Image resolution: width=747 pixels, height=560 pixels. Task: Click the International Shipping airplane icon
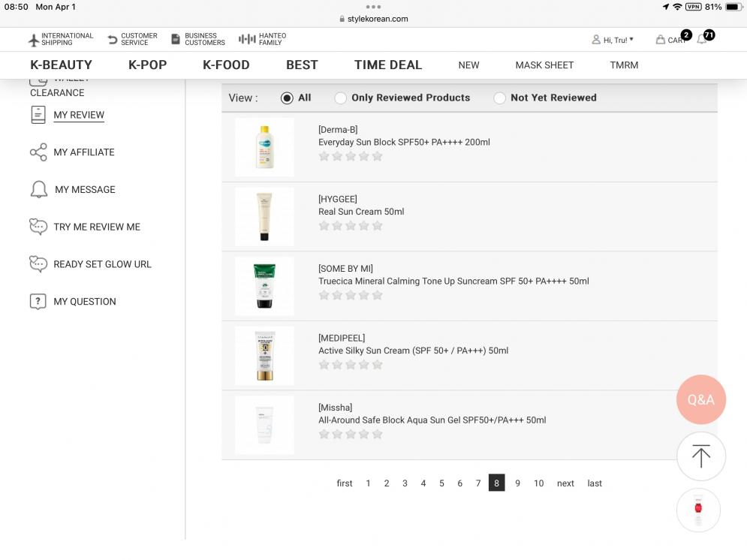click(x=33, y=40)
